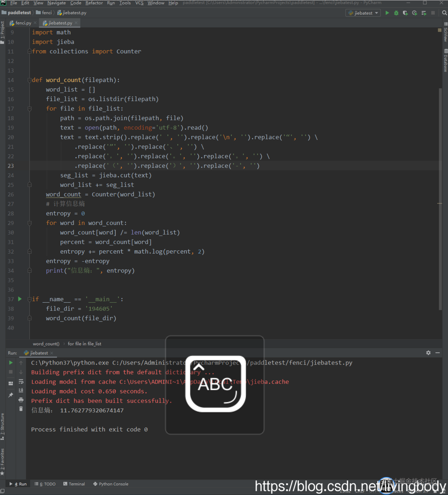The width and height of the screenshot is (448, 495).
Task: Start debugging with the bug icon
Action: [396, 13]
